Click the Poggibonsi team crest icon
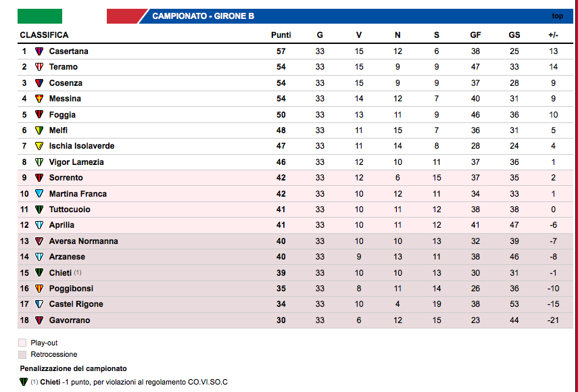Viewport: 578px width, 392px height. tap(39, 289)
